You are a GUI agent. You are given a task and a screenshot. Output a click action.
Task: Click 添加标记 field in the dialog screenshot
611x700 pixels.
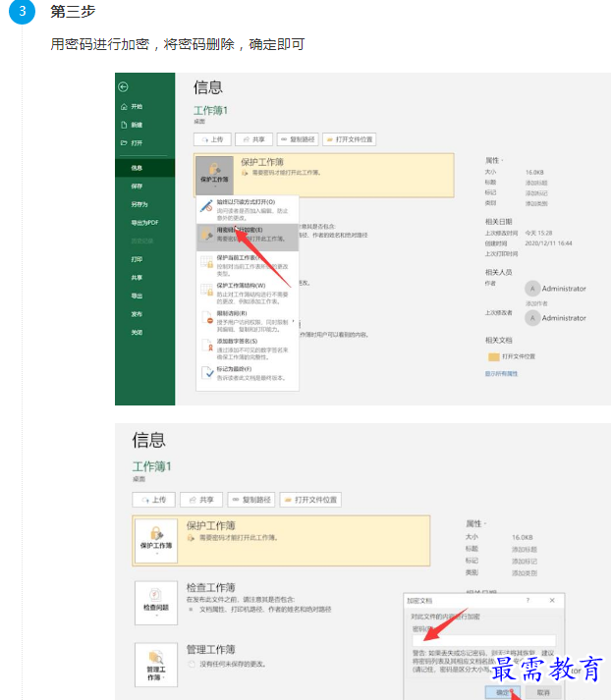click(525, 562)
